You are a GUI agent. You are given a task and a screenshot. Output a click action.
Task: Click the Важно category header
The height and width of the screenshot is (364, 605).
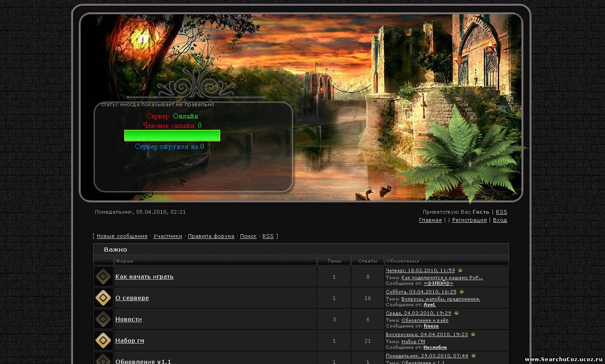[301, 249]
